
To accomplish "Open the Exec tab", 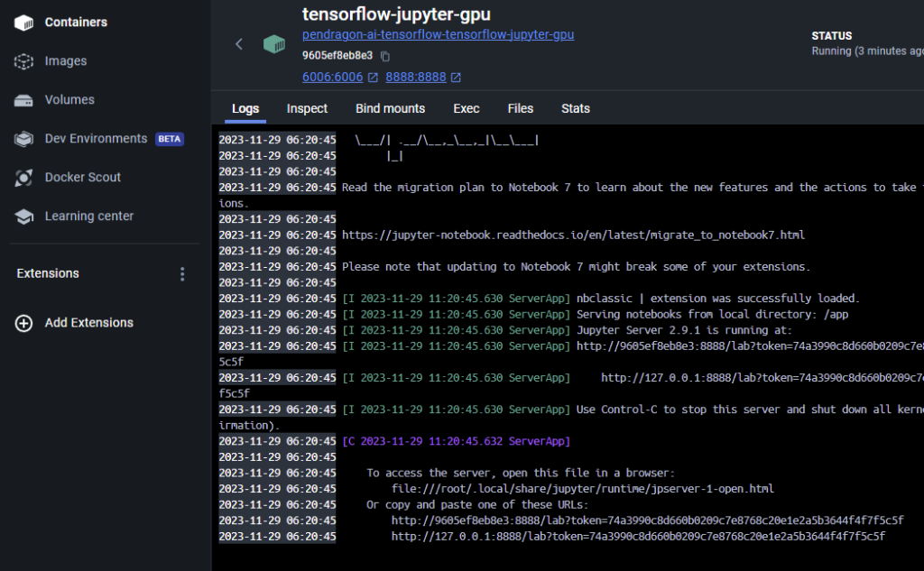I will point(467,108).
